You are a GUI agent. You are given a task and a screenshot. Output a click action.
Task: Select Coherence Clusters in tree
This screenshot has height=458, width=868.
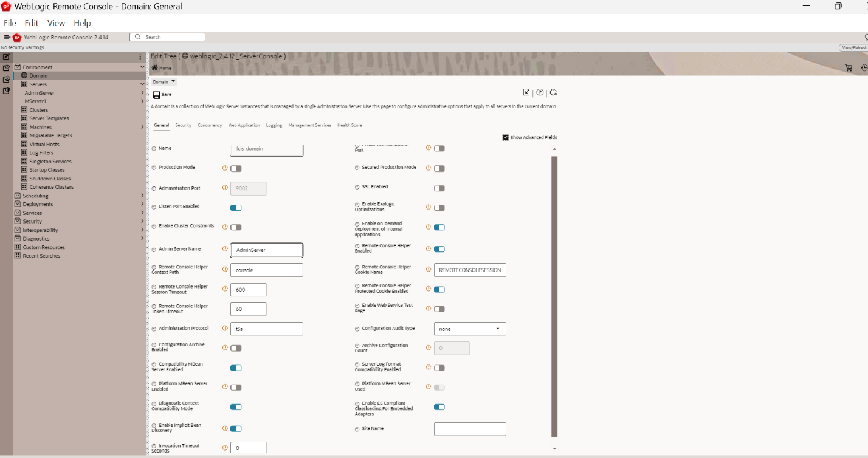pyautogui.click(x=52, y=187)
